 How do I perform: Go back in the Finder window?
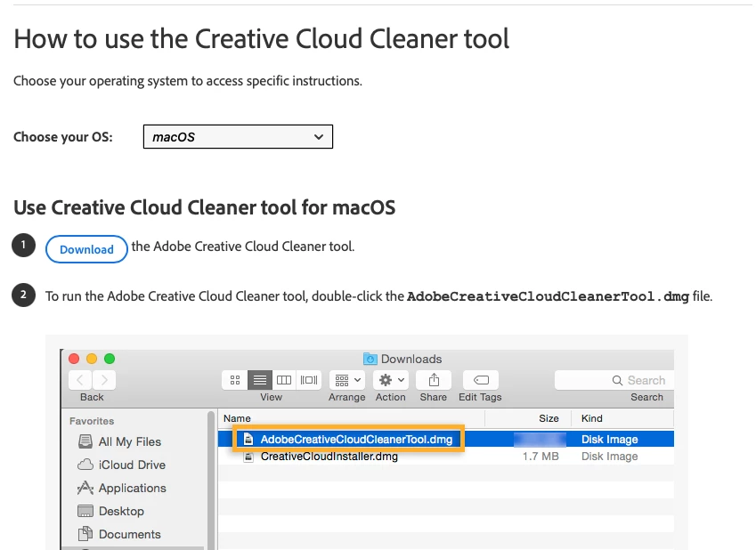click(80, 380)
